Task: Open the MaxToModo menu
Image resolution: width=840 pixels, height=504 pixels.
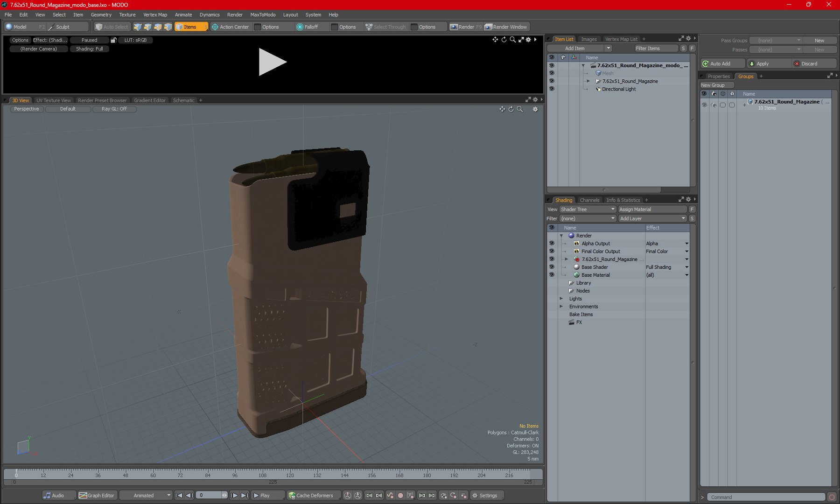Action: click(x=263, y=15)
